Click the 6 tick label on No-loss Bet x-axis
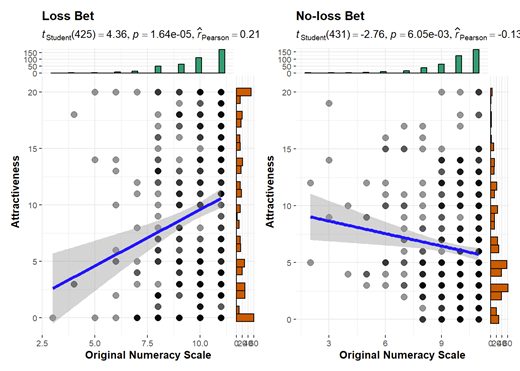 [385, 343]
